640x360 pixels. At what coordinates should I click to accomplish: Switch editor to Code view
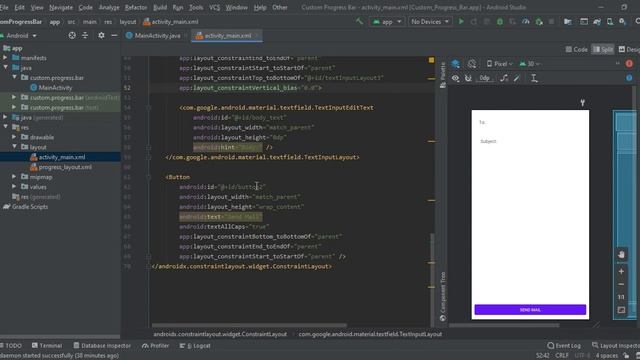tap(576, 49)
